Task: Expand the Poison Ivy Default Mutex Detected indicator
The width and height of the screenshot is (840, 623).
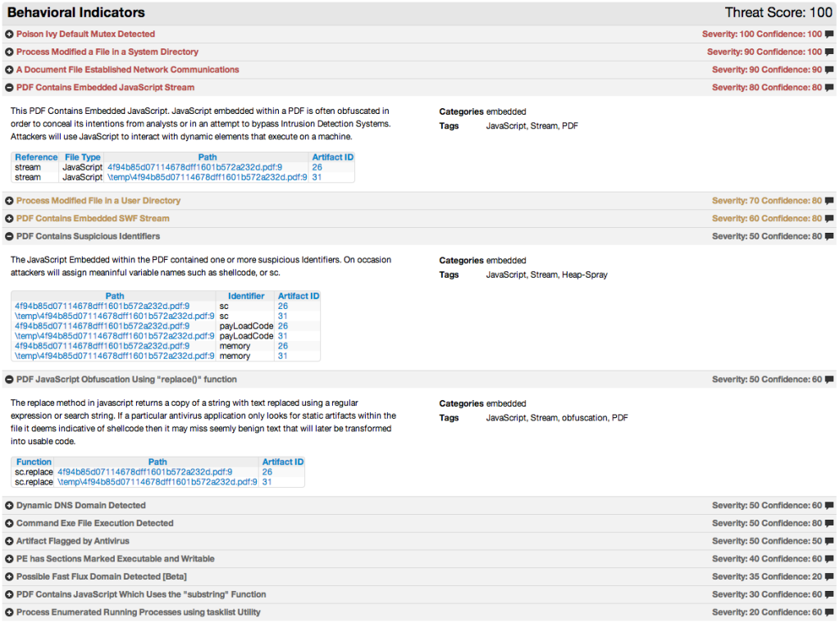Action: [x=9, y=34]
